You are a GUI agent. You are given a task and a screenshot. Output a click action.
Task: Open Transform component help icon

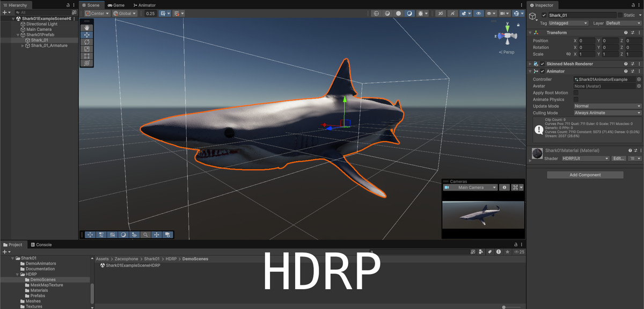pos(626,33)
